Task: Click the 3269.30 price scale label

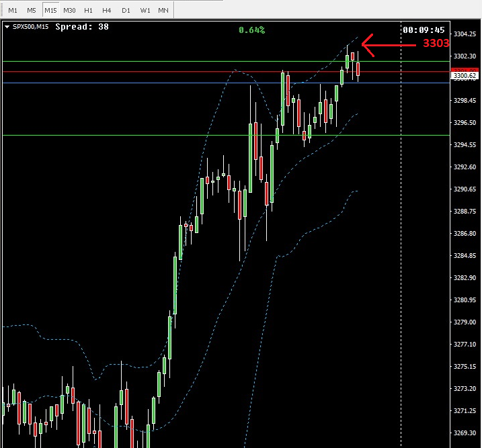Action: click(465, 433)
